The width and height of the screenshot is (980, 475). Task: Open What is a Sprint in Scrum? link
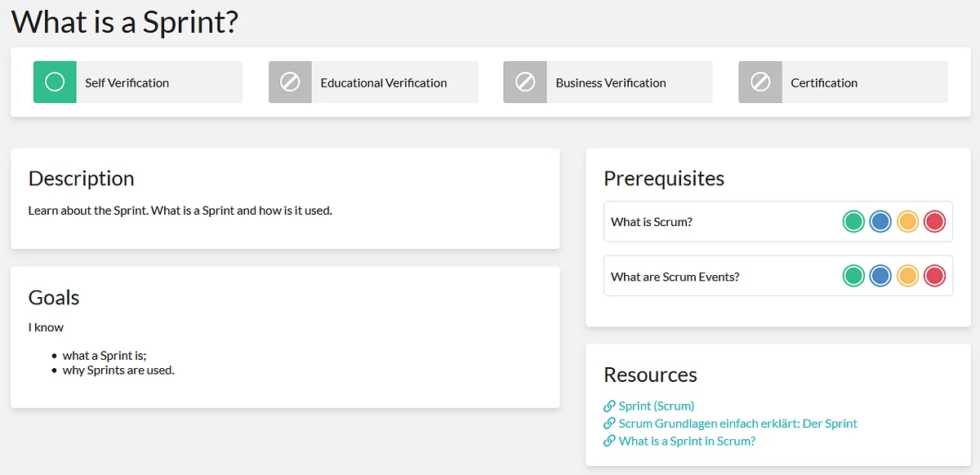[x=687, y=442]
